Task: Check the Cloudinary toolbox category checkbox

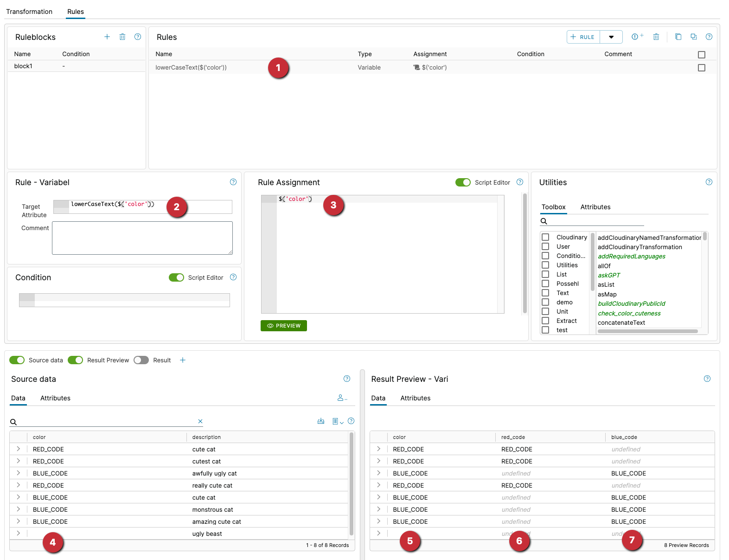Action: point(545,237)
